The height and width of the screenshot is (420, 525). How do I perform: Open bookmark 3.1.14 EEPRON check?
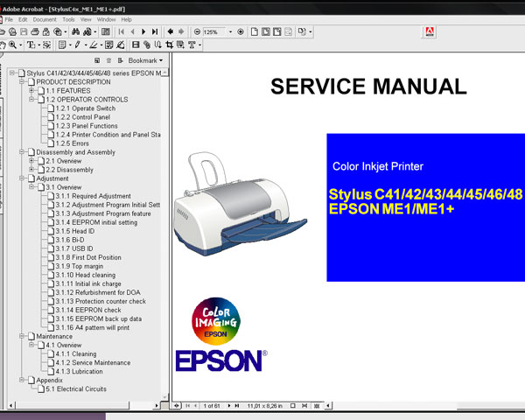pyautogui.click(x=88, y=310)
